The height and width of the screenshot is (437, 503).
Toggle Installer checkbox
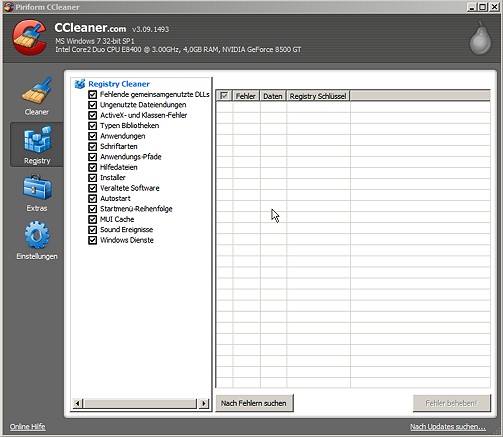click(92, 178)
